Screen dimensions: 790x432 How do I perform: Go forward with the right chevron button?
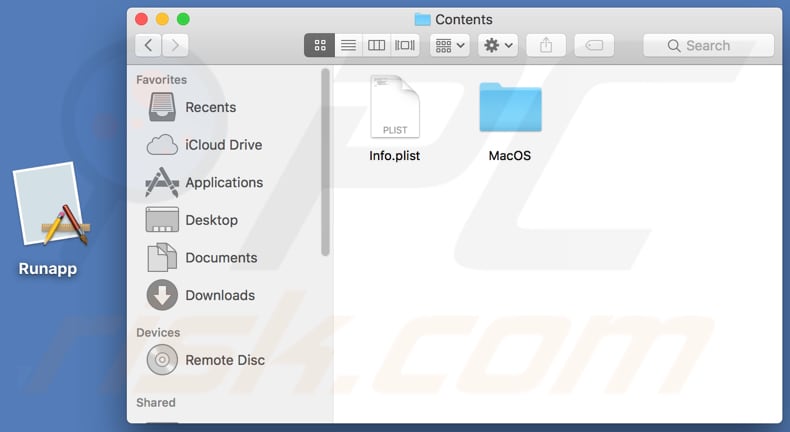[x=175, y=45]
